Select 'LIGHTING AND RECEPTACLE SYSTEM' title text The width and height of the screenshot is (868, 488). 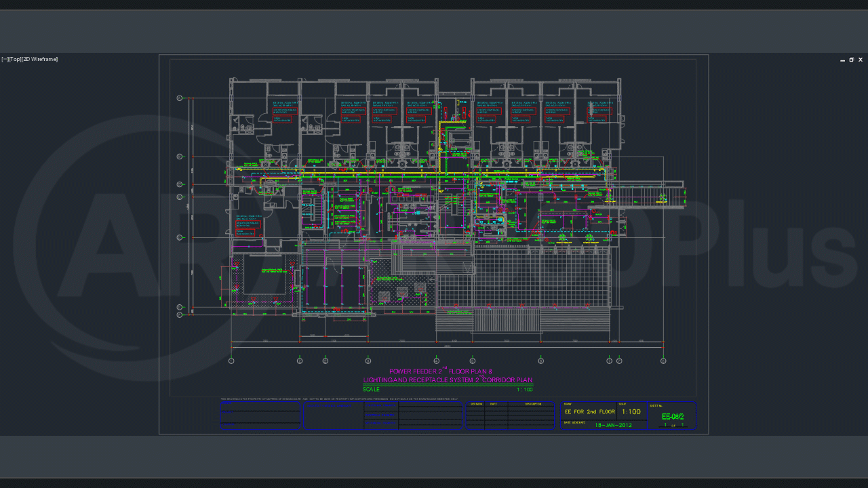click(420, 380)
